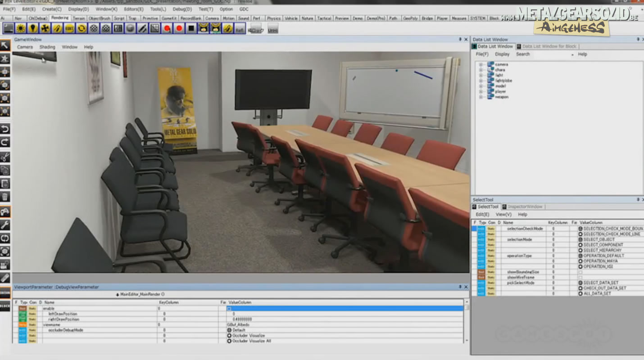
Task: Click the Data List Search field
Action: [552, 54]
